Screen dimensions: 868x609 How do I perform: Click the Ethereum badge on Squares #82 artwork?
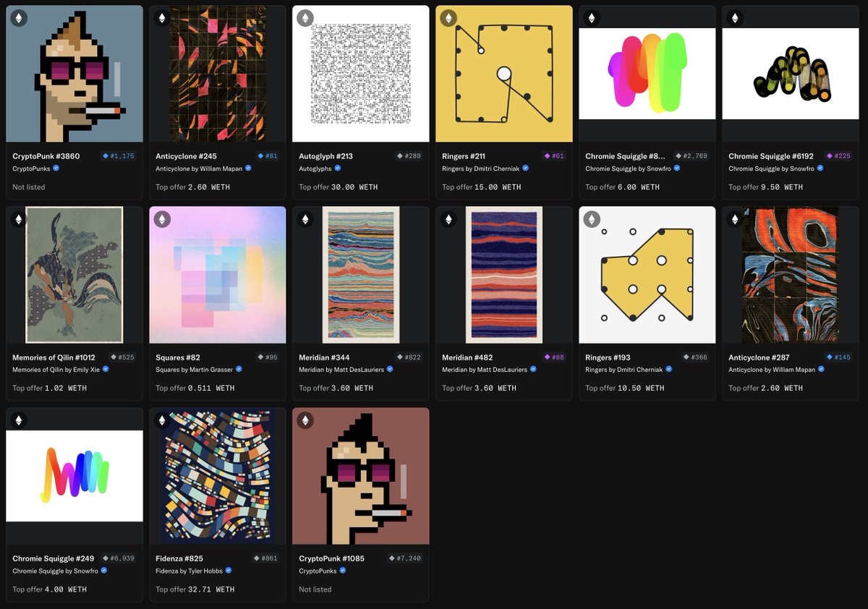click(x=162, y=219)
